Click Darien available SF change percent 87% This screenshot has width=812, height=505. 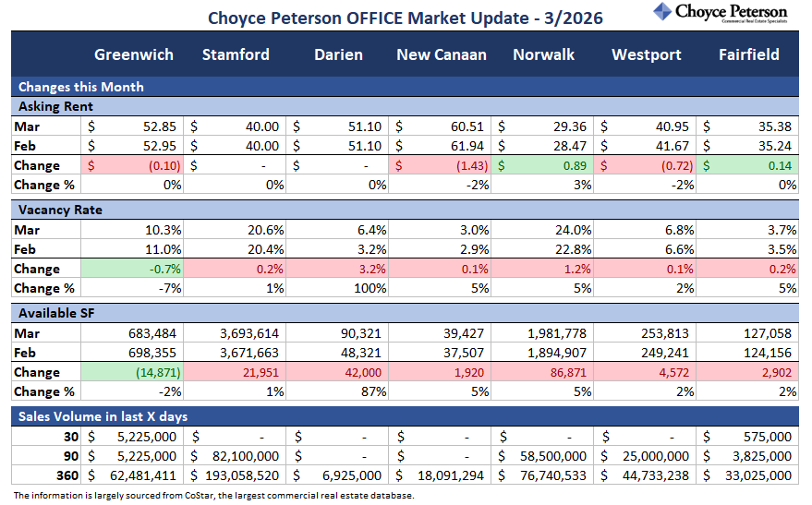tap(337, 391)
